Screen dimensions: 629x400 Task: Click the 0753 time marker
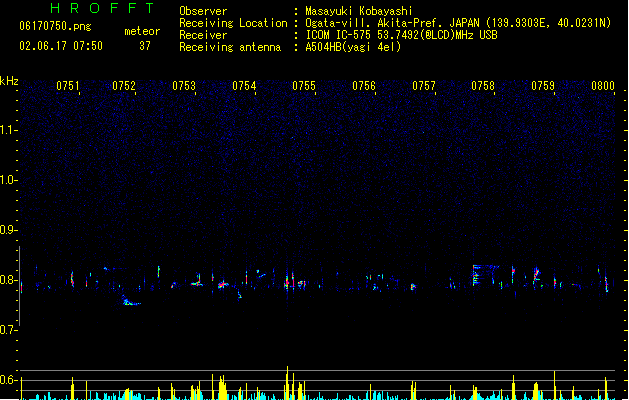pyautogui.click(x=184, y=86)
